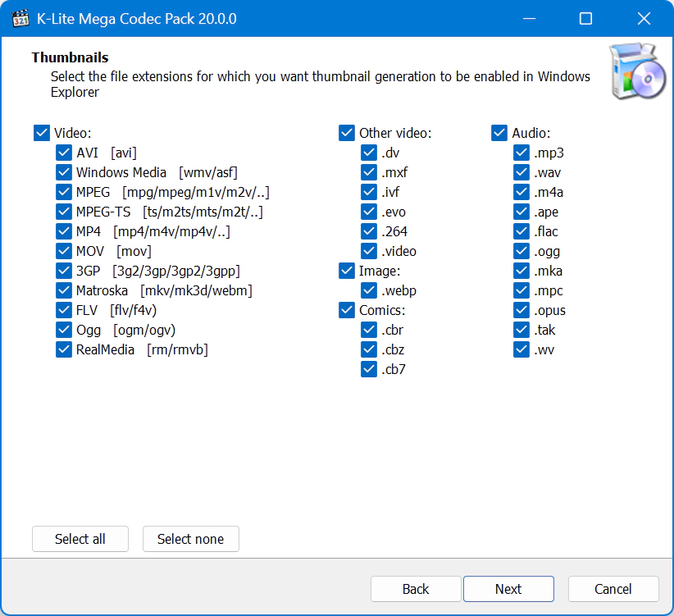Uncheck MP4 [mp4/m4v/mp4v] option
Image resolution: width=674 pixels, height=616 pixels.
[x=64, y=231]
